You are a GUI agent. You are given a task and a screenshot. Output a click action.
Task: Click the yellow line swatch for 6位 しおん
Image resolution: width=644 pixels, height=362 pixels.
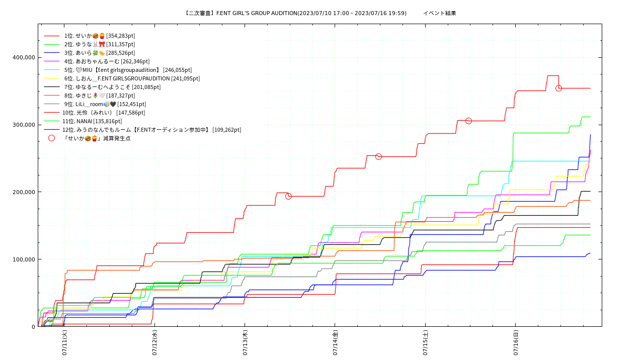click(52, 78)
